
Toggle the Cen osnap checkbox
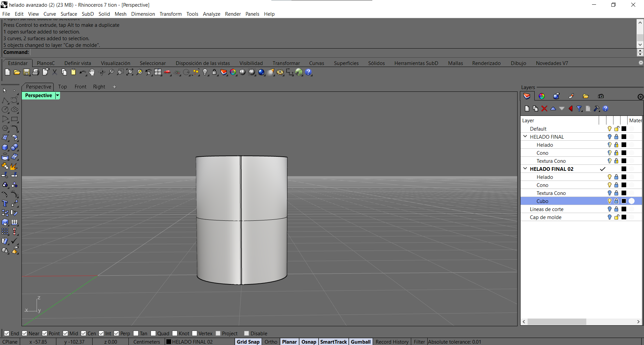click(x=84, y=333)
